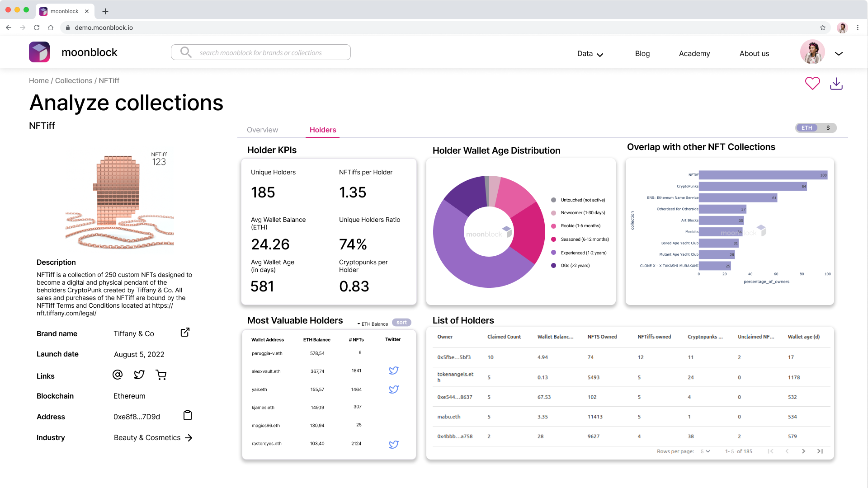Open the Blog menu item
The image size is (868, 488).
[642, 54]
